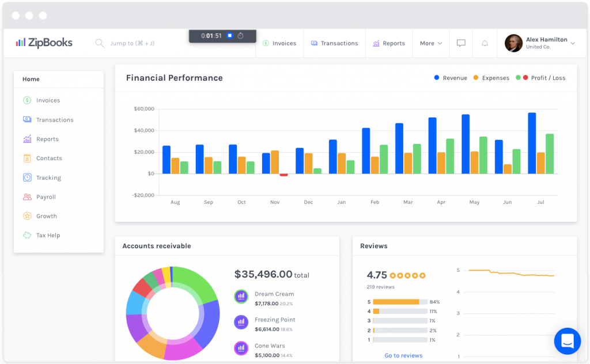Click the $6,614.00 Freezing Point amount
The width and height of the screenshot is (590, 364).
pyautogui.click(x=267, y=329)
